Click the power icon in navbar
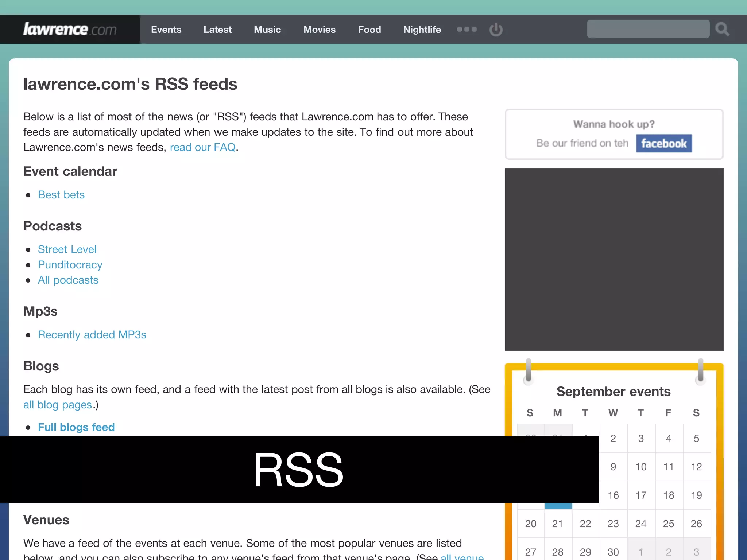Image resolution: width=747 pixels, height=560 pixels. [496, 30]
